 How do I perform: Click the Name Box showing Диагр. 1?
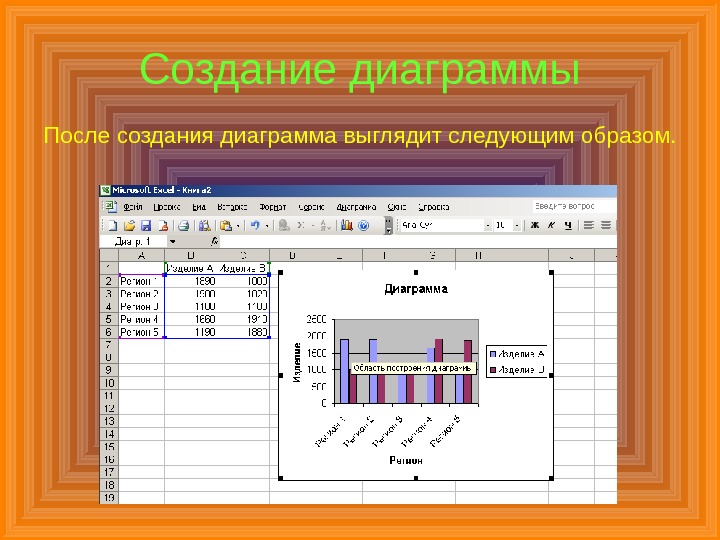133,242
